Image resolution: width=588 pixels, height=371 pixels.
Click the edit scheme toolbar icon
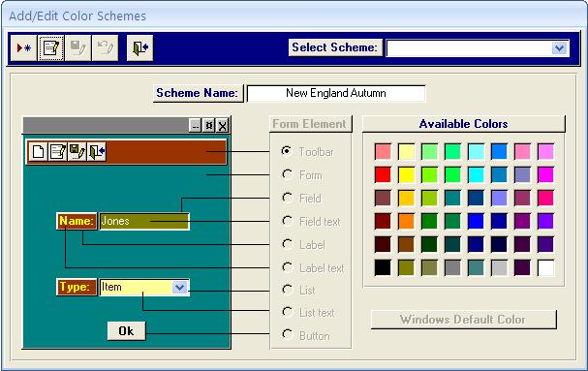51,48
